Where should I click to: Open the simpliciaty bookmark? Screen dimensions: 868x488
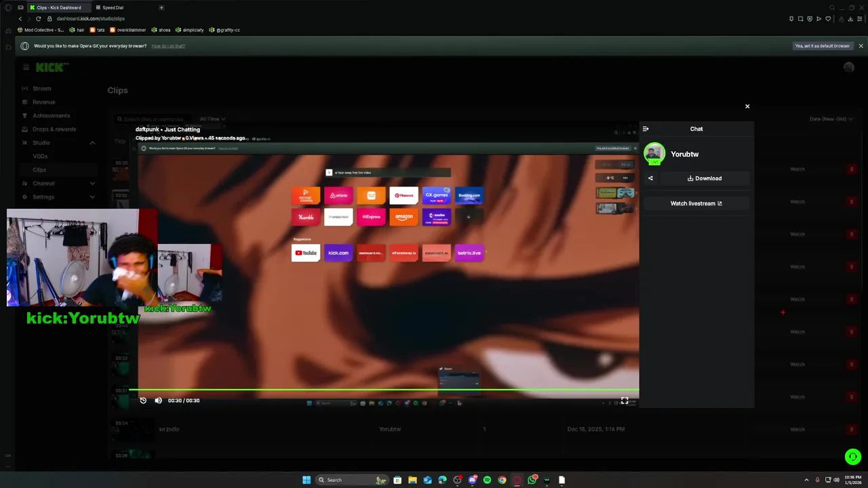click(190, 30)
